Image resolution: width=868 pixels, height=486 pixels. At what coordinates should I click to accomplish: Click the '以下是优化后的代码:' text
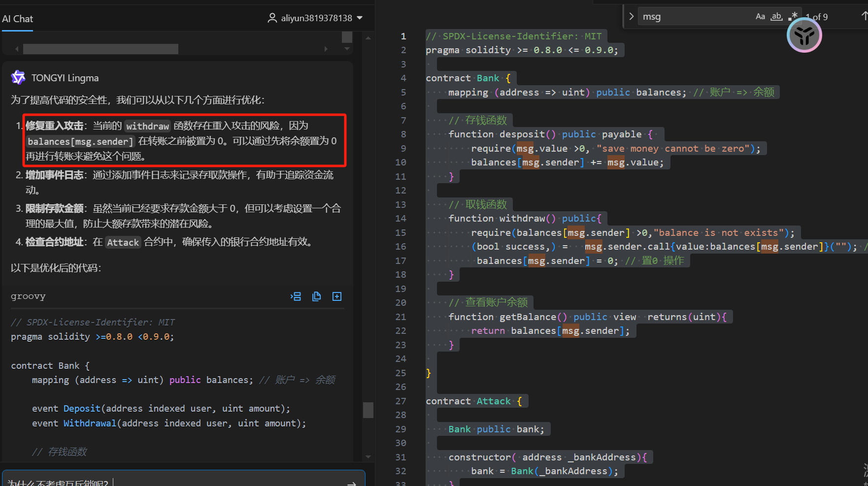coord(56,268)
